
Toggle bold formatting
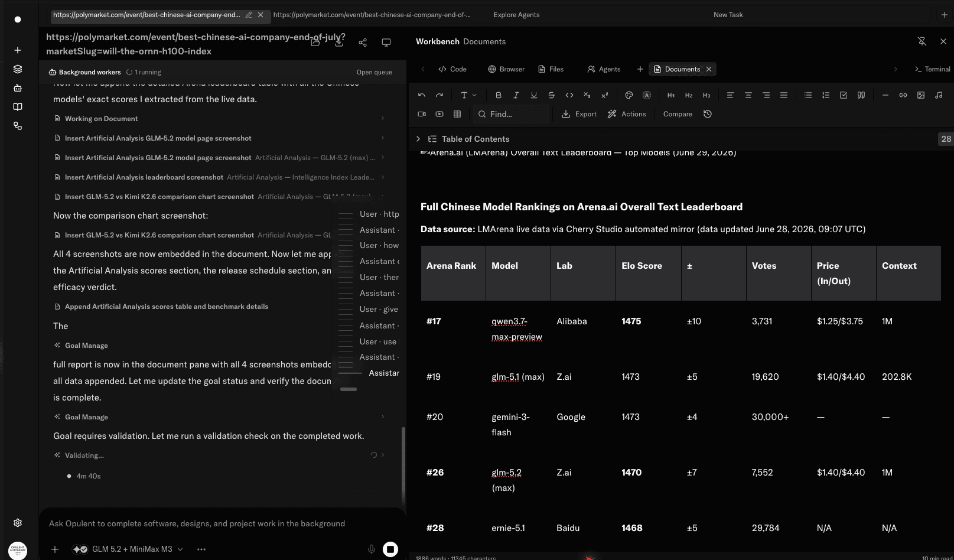[499, 95]
